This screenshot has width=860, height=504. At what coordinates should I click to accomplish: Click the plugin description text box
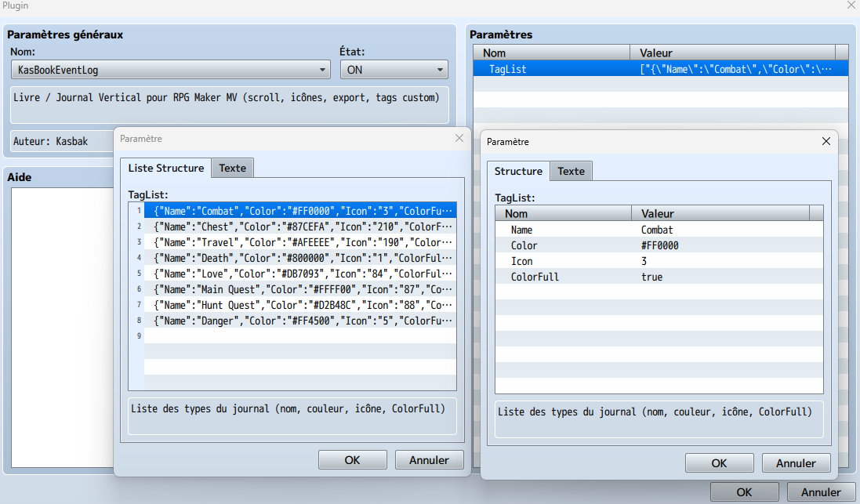pos(230,105)
